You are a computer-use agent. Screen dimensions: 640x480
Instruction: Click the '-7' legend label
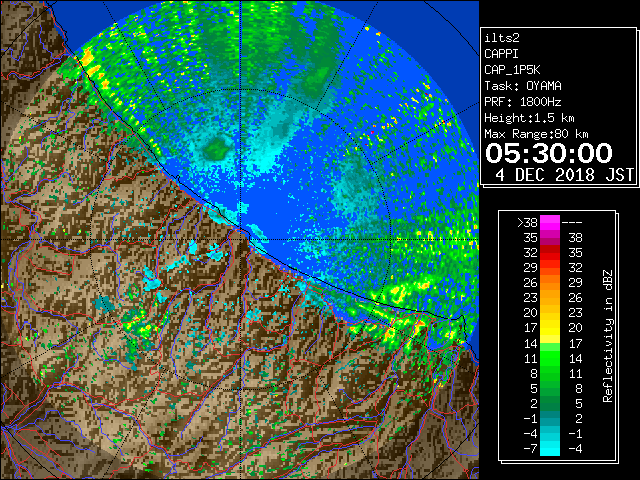click(530, 448)
